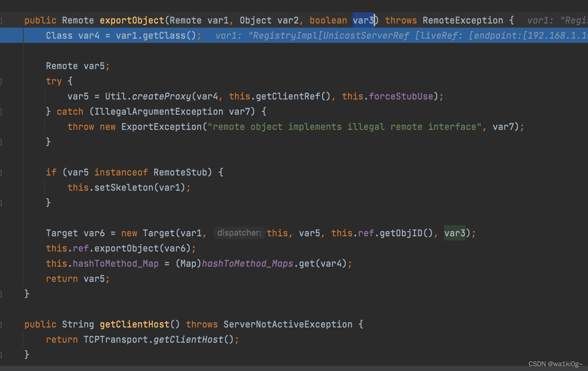Viewport: 588px width, 371px height.
Task: Click the getClientRef() call
Action: click(x=293, y=96)
